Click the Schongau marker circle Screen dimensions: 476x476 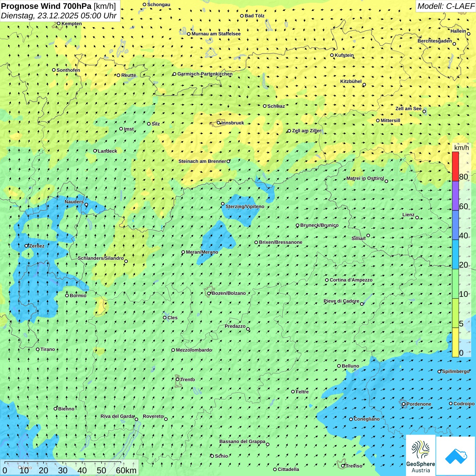tap(144, 4)
